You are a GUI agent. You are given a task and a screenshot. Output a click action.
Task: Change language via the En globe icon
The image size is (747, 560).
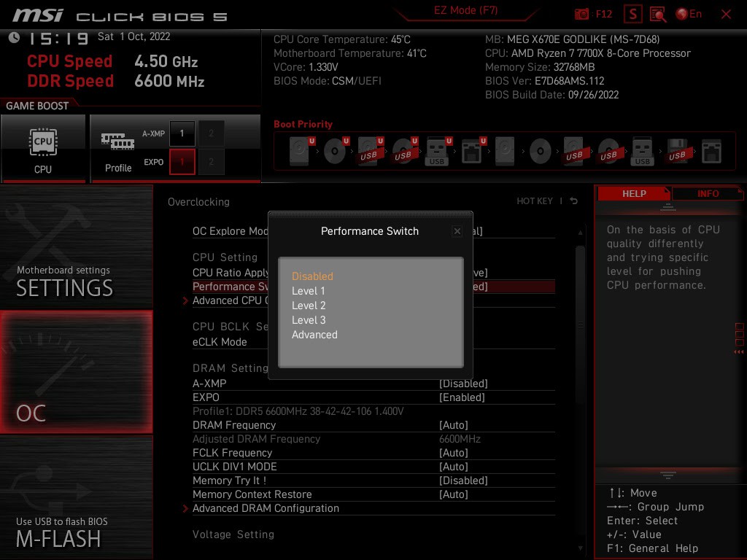[x=689, y=15]
